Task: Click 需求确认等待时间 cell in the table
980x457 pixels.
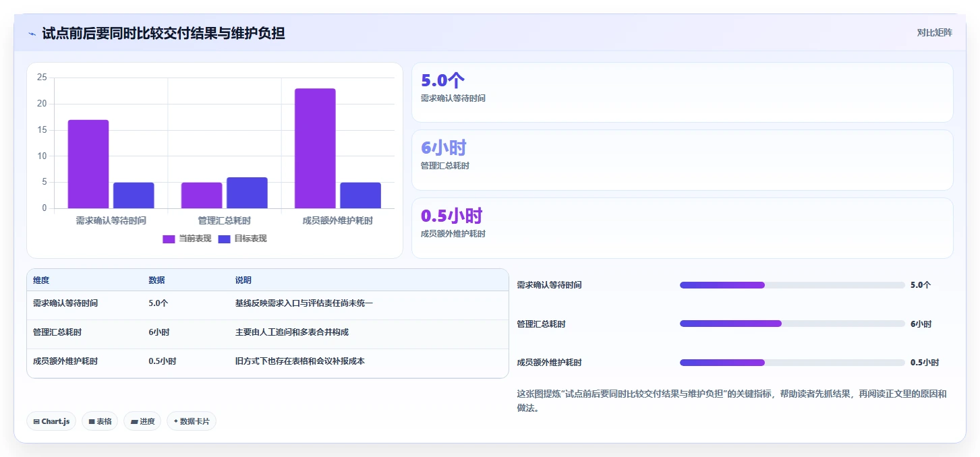Action: [x=65, y=303]
